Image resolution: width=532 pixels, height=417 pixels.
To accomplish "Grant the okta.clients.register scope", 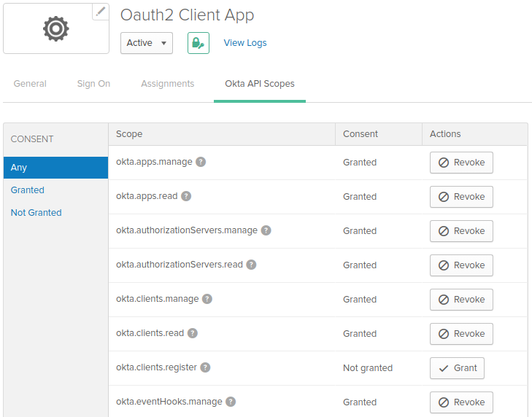I will pos(457,368).
